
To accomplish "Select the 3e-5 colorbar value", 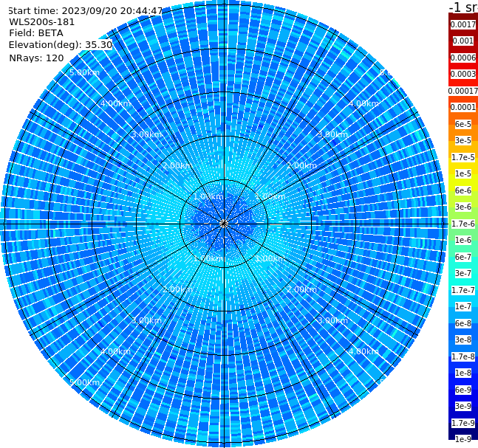I will click(463, 140).
